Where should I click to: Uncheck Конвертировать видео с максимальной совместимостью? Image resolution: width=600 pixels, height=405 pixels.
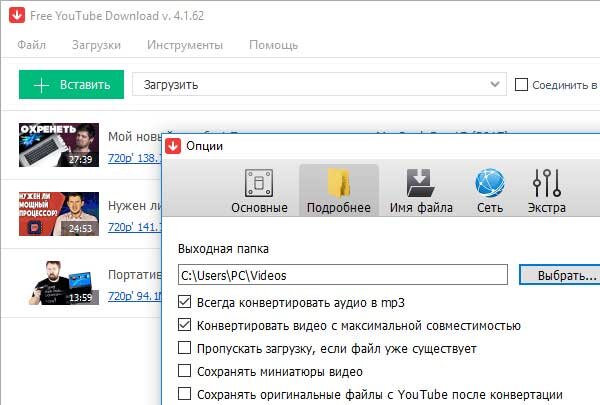tap(184, 325)
